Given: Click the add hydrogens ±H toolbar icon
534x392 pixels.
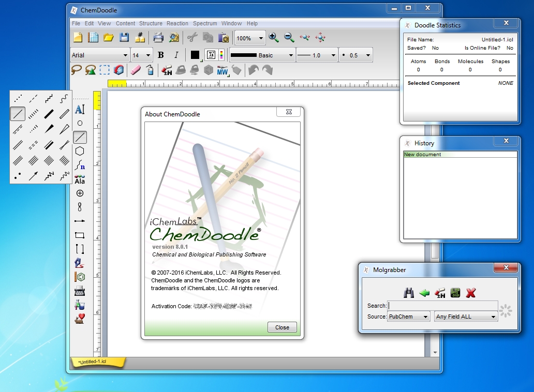Looking at the screenshot, I should pyautogui.click(x=167, y=70).
